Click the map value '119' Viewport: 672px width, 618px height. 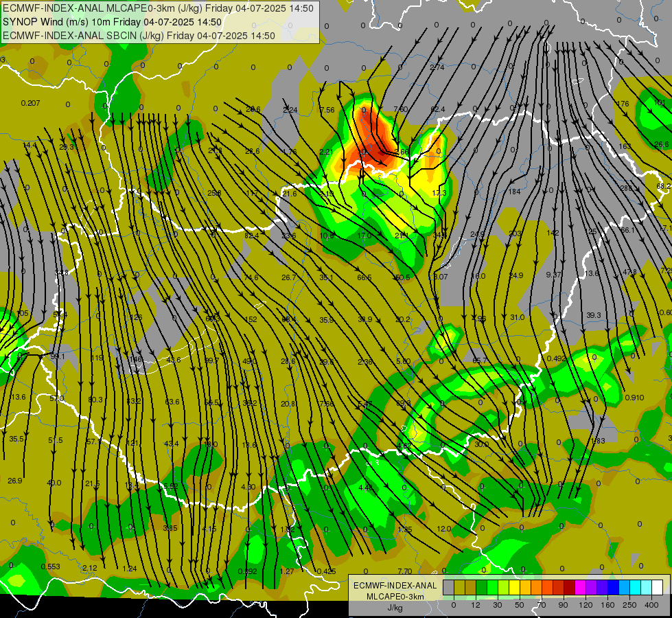coord(97,358)
